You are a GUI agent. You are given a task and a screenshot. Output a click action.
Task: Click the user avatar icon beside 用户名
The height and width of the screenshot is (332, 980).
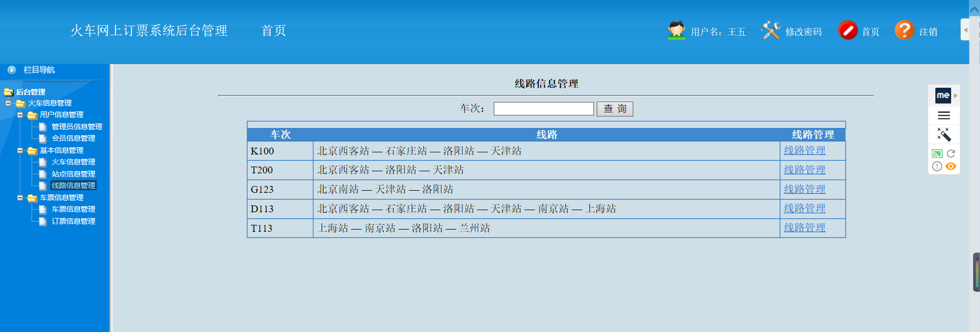(x=676, y=30)
